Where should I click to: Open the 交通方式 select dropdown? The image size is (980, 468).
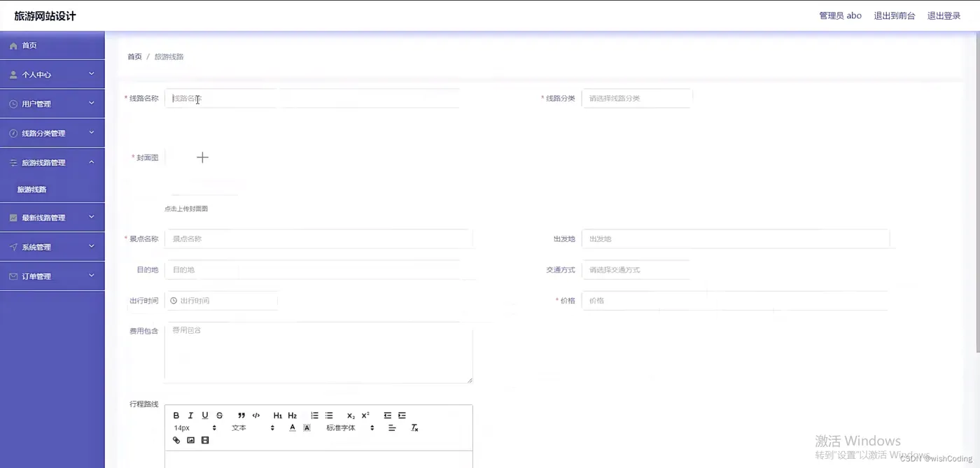pos(637,270)
